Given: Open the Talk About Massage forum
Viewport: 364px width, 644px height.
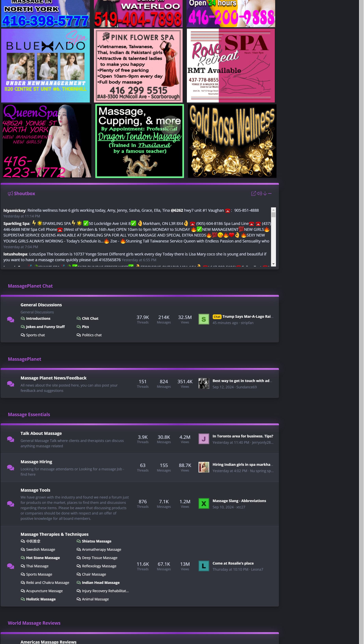Looking at the screenshot, I should [41, 433].
